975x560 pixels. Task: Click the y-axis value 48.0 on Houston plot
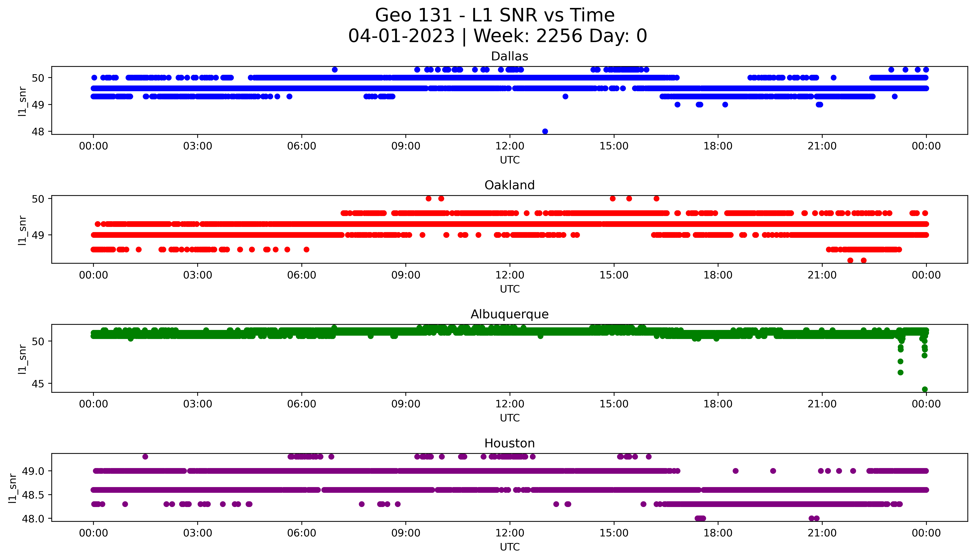coord(33,519)
